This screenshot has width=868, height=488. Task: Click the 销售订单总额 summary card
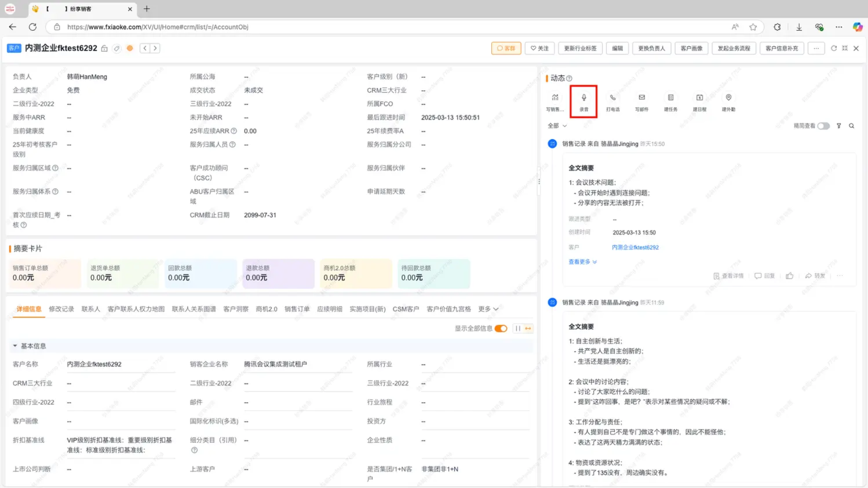[x=44, y=273]
